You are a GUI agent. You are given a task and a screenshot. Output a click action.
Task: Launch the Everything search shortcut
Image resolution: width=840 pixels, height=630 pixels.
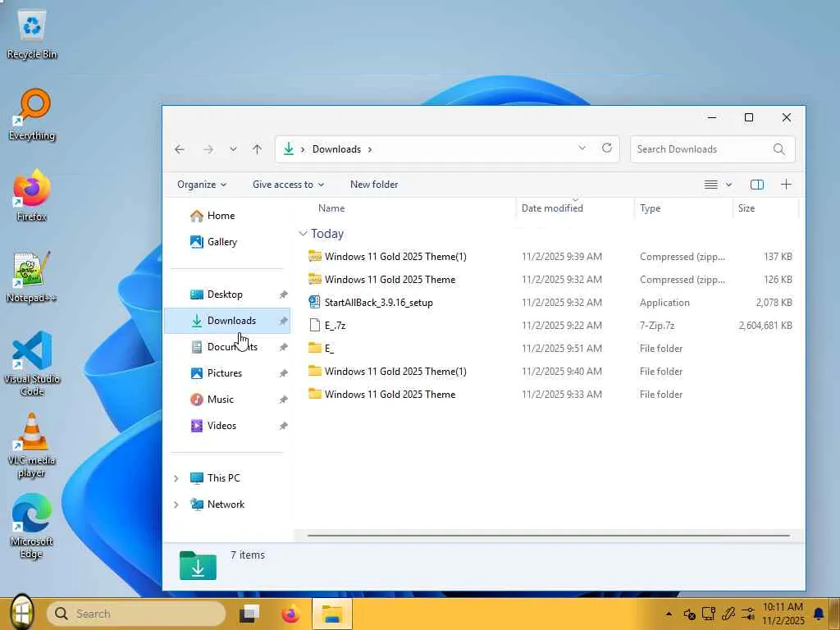coord(32,115)
